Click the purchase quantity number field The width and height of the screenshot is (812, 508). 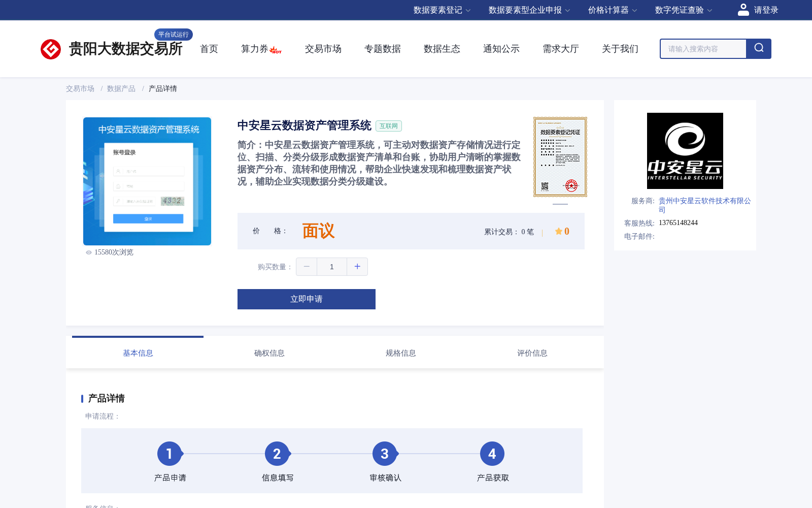click(x=332, y=267)
